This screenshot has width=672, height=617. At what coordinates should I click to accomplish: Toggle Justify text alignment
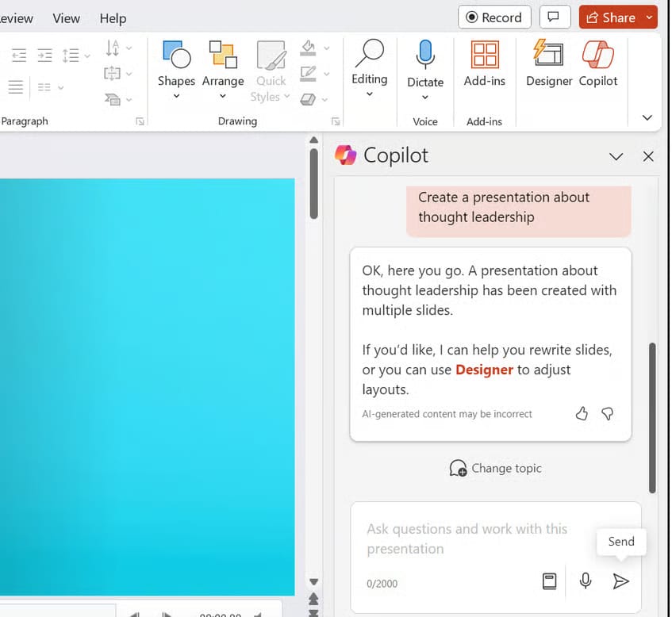(15, 87)
